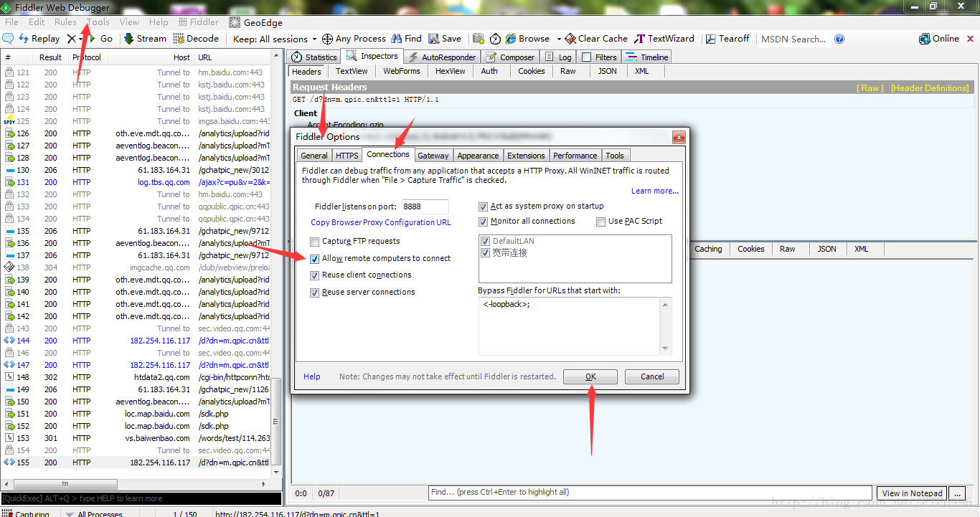Switch to the Composer tab
Image resolution: width=980 pixels, height=517 pixels.
(x=510, y=57)
